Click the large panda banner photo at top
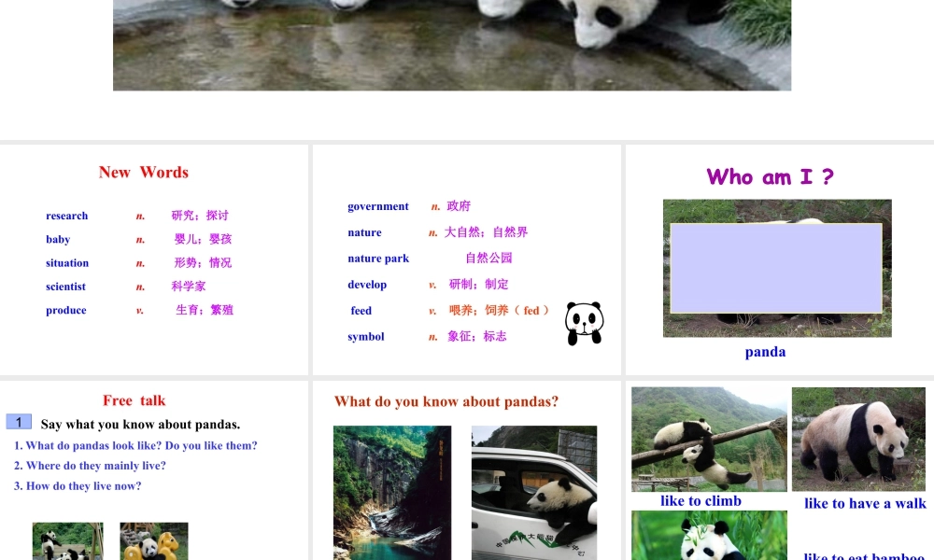 [x=452, y=45]
